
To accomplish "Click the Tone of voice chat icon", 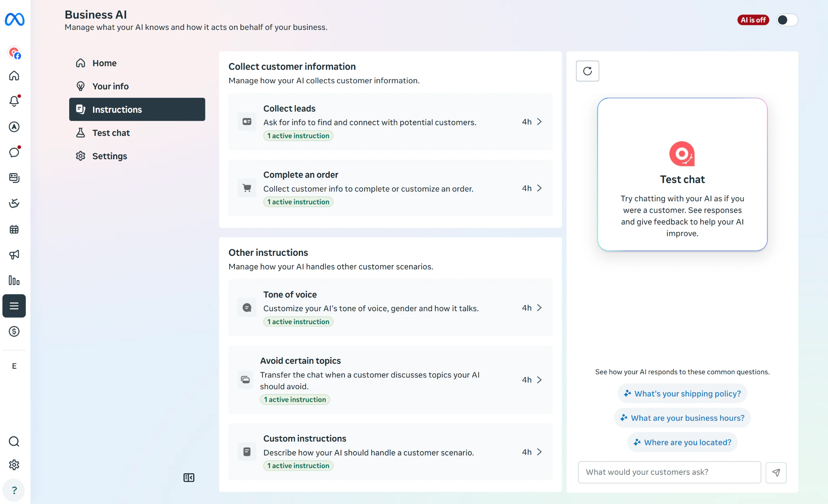I will pyautogui.click(x=247, y=308).
